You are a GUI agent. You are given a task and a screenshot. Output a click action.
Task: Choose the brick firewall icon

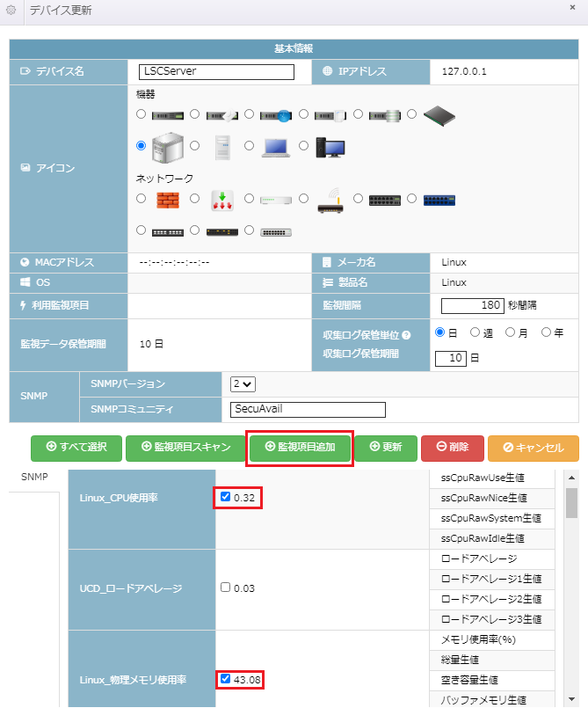point(168,200)
